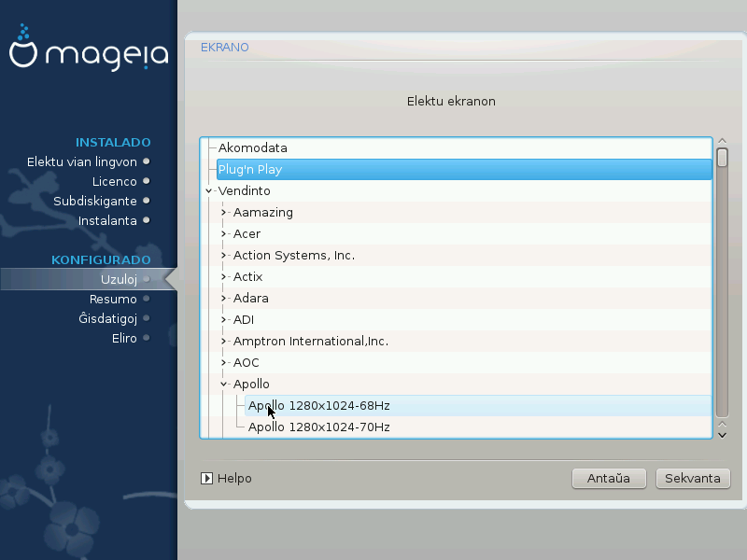Expand the Acer vendor branch
This screenshot has height=560, width=747.
(223, 234)
